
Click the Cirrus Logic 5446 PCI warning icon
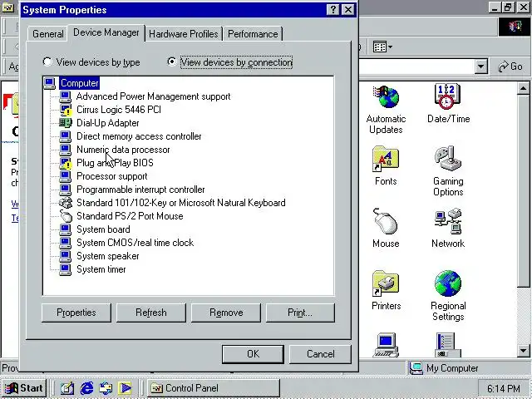[x=65, y=110]
